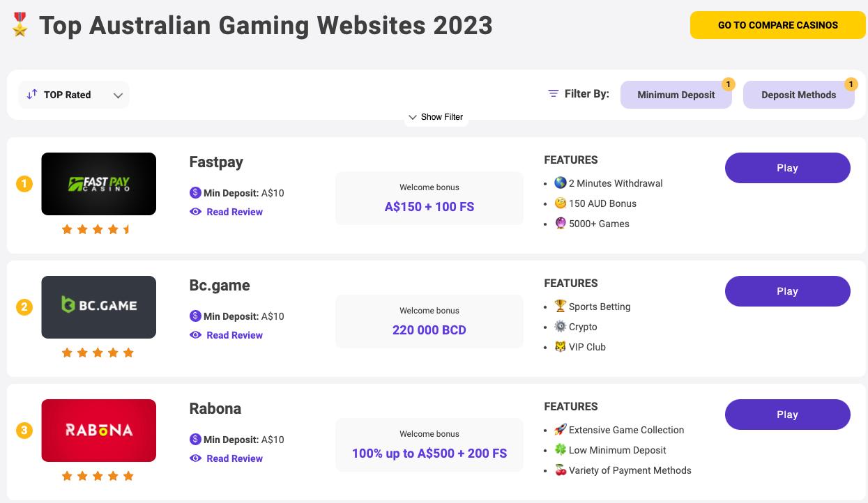Click the eye icon beside Rabona Read Review
This screenshot has height=503, width=868.
(x=196, y=458)
